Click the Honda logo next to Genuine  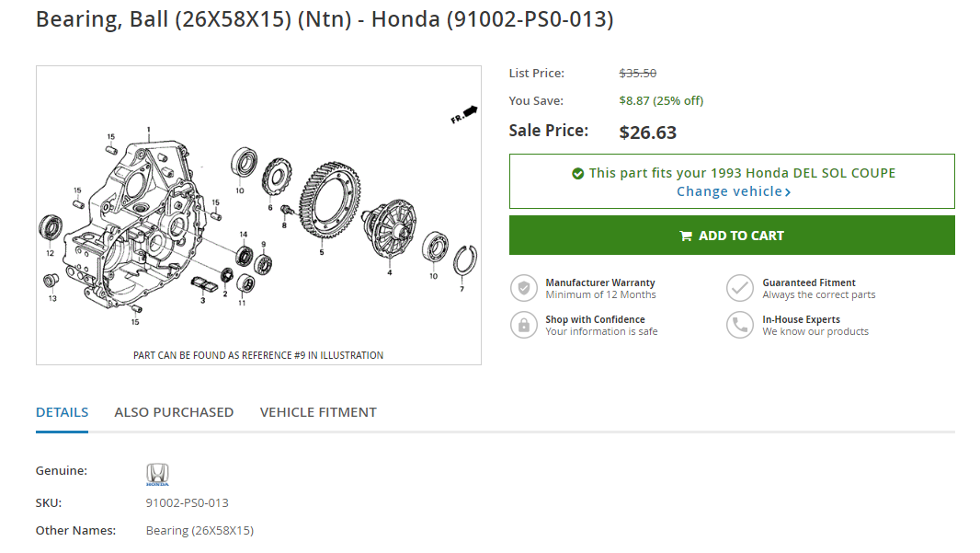point(157,475)
